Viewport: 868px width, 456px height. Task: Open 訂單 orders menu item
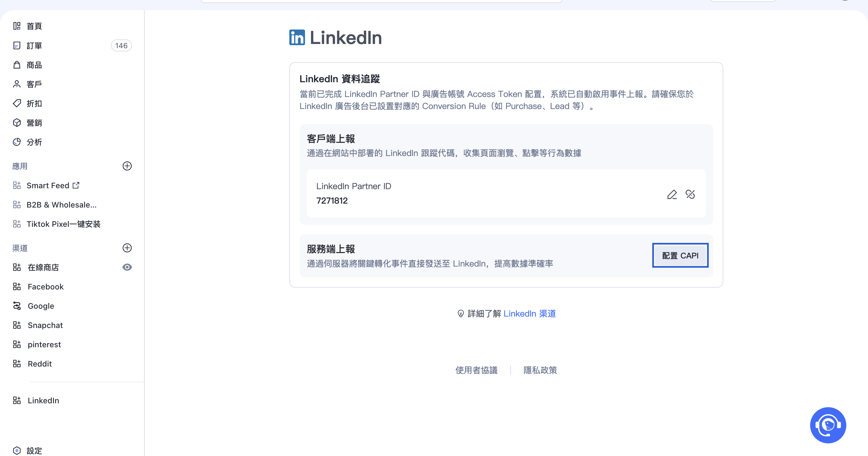[34, 45]
